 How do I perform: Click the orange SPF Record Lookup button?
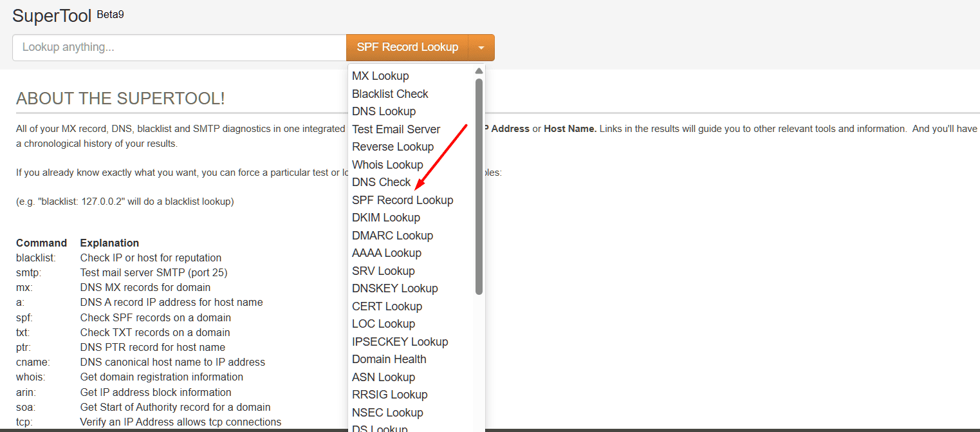[407, 48]
